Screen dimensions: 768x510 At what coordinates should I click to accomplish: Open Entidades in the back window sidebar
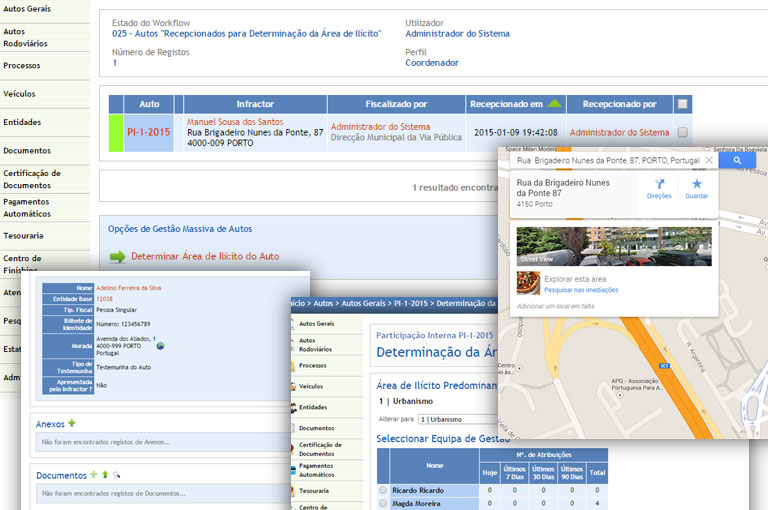pos(22,122)
